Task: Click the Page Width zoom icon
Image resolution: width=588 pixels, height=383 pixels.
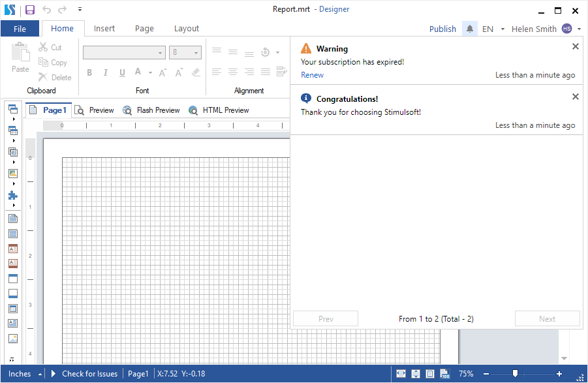Action: 401,374
